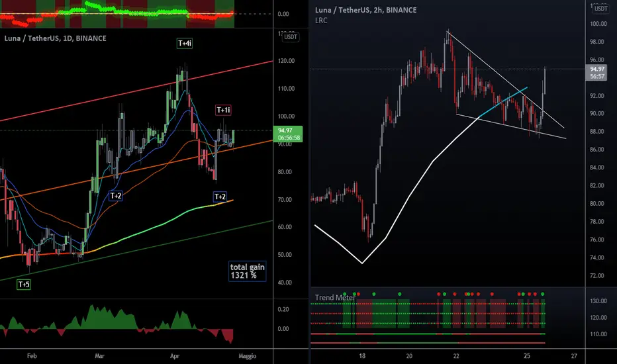The height and width of the screenshot is (364, 617).
Task: Click the USDT currency button on left chart
Action: (x=291, y=37)
